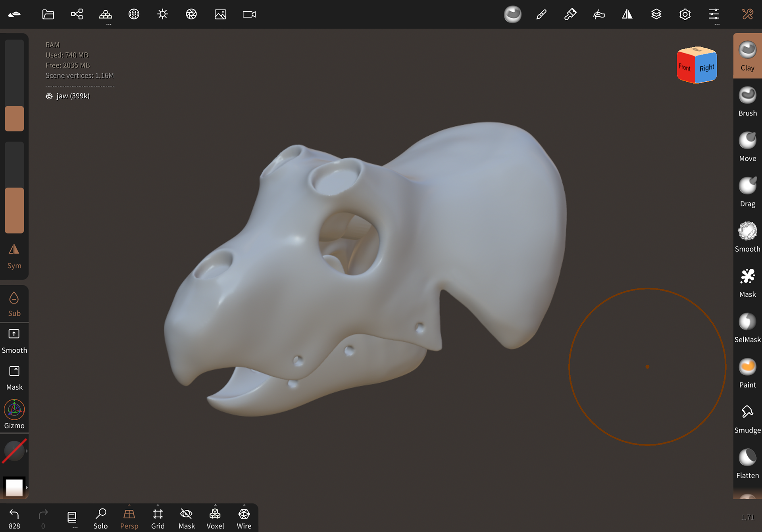Toggle Wire display mode
The image size is (762, 532).
pos(244,516)
